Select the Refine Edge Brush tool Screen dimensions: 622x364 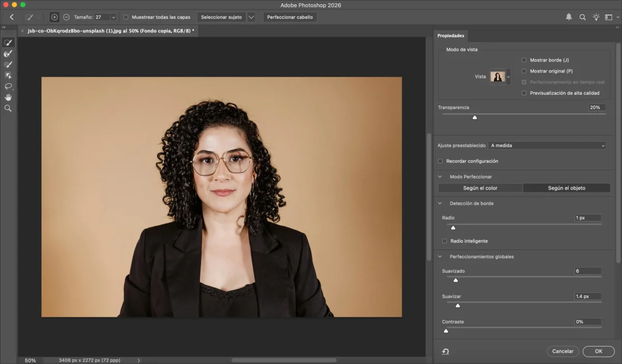(8, 53)
